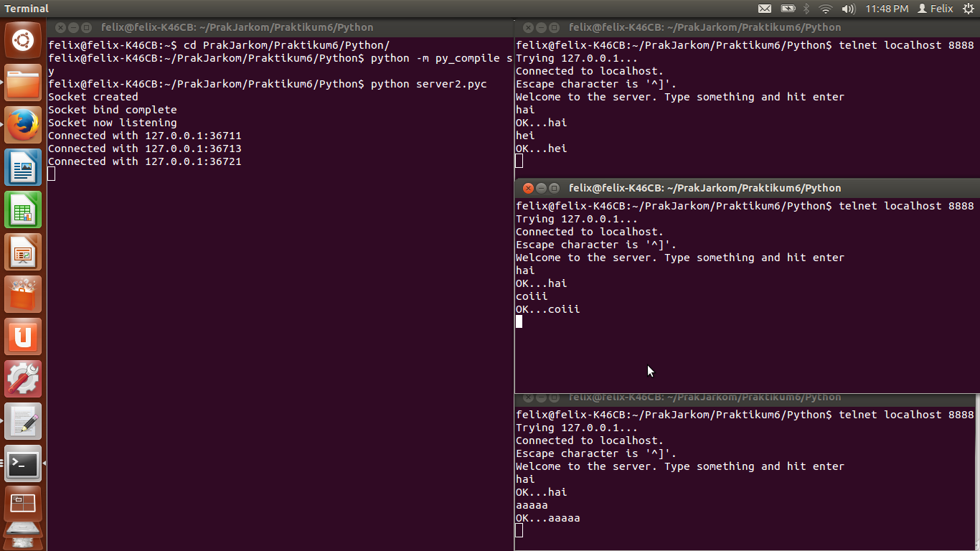Open the messaging mail indicator

765,9
